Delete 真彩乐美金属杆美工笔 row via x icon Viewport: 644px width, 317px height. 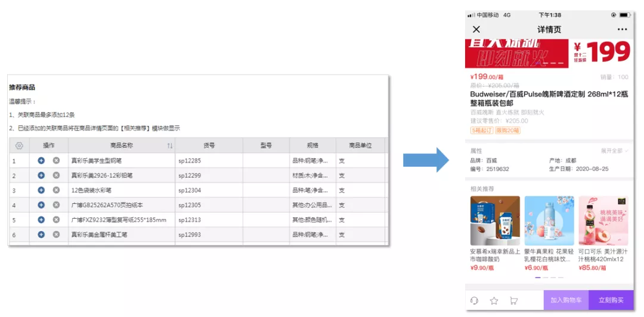point(56,234)
